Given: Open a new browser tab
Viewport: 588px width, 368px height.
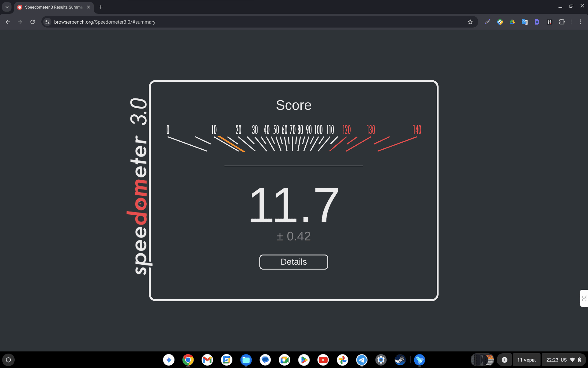Looking at the screenshot, I should tap(101, 7).
